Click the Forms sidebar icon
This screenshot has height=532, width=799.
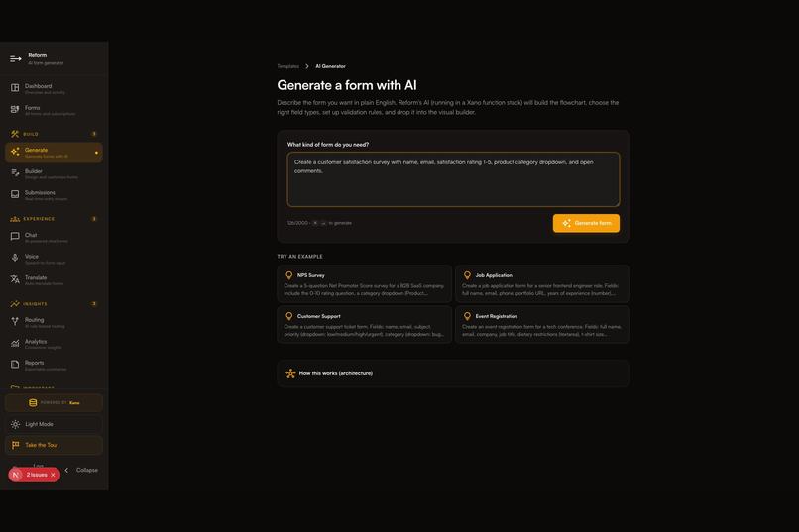(x=15, y=109)
